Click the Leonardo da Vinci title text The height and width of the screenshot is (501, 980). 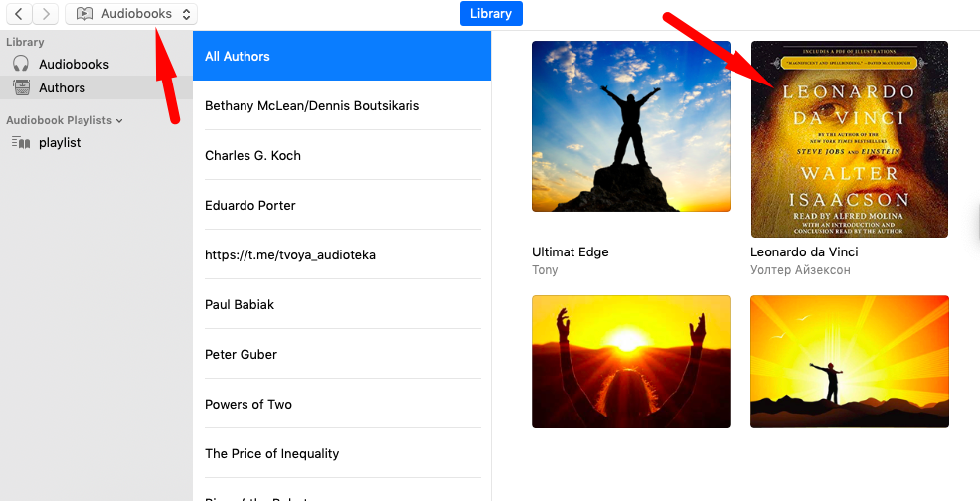point(804,252)
